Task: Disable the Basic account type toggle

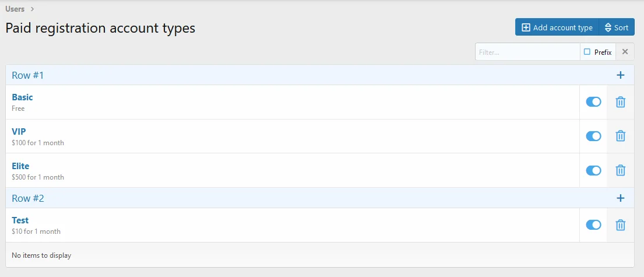Action: (593, 102)
